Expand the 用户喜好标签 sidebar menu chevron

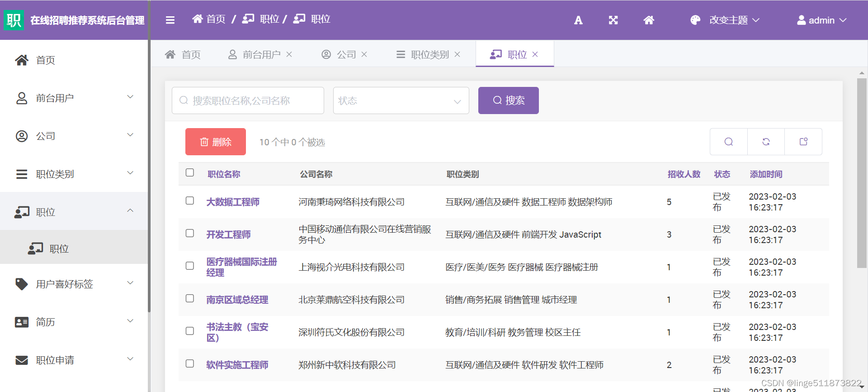point(130,283)
